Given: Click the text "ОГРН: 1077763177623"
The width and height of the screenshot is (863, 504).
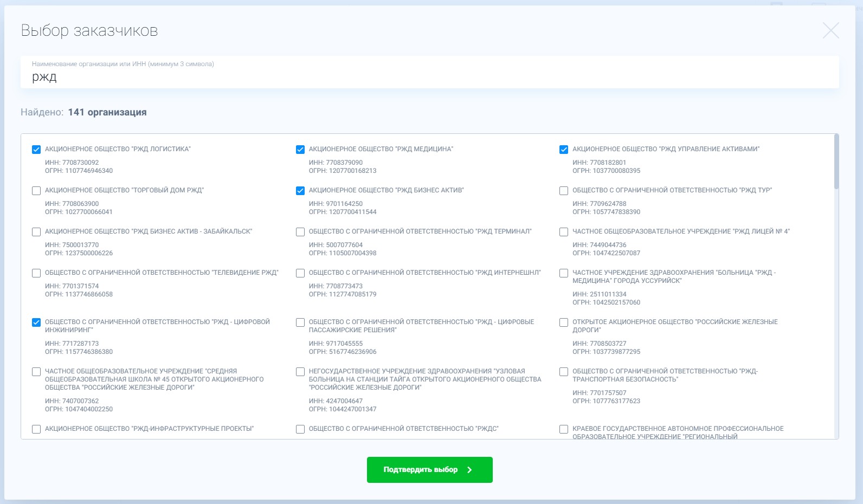Looking at the screenshot, I should [607, 401].
